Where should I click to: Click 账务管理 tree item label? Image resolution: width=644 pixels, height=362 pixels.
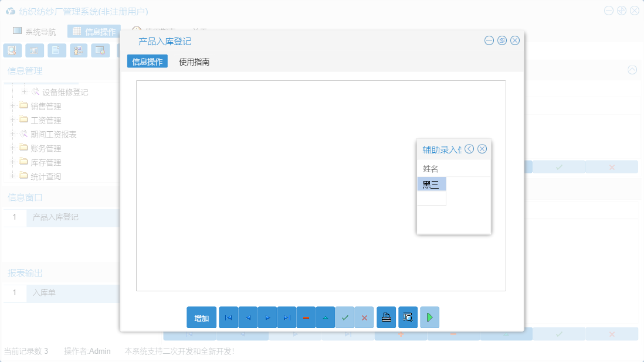point(46,148)
